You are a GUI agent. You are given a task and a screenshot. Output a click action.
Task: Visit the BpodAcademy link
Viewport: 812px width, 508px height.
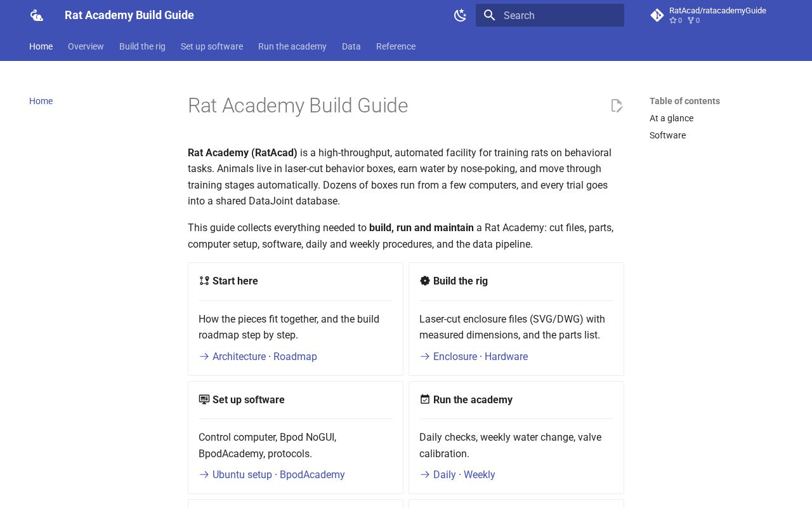point(312,475)
